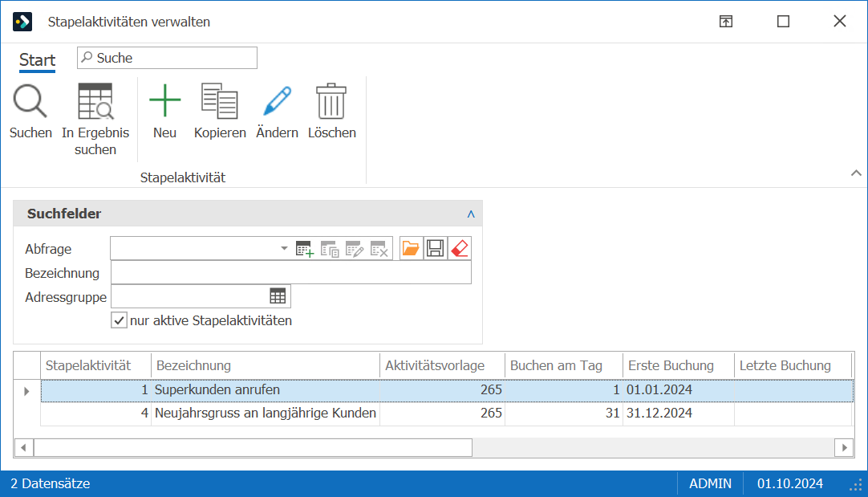Click the new query icon beside Abfrage
Screen dimensions: 868x497
pos(305,249)
